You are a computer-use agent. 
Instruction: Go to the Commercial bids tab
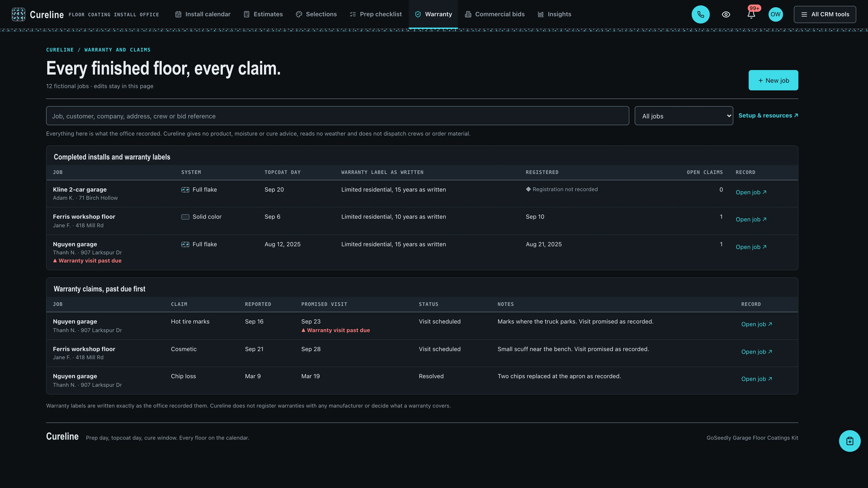tap(495, 14)
